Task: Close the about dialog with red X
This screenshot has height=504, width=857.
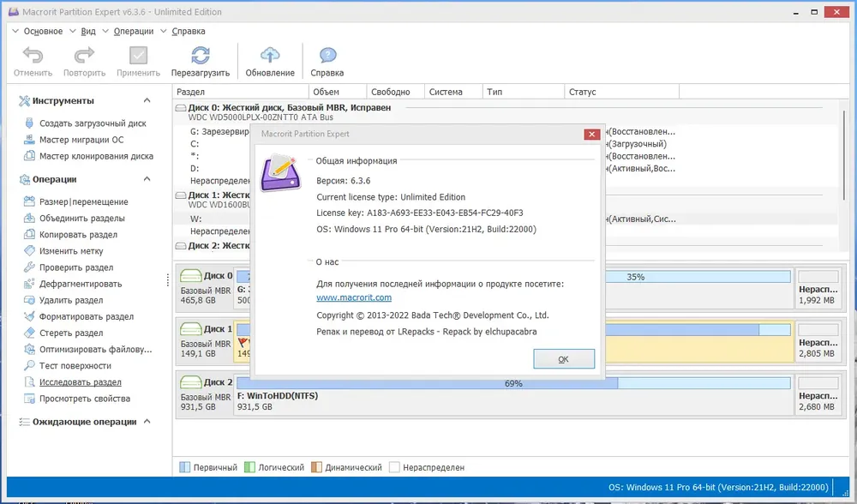Action: coord(591,135)
